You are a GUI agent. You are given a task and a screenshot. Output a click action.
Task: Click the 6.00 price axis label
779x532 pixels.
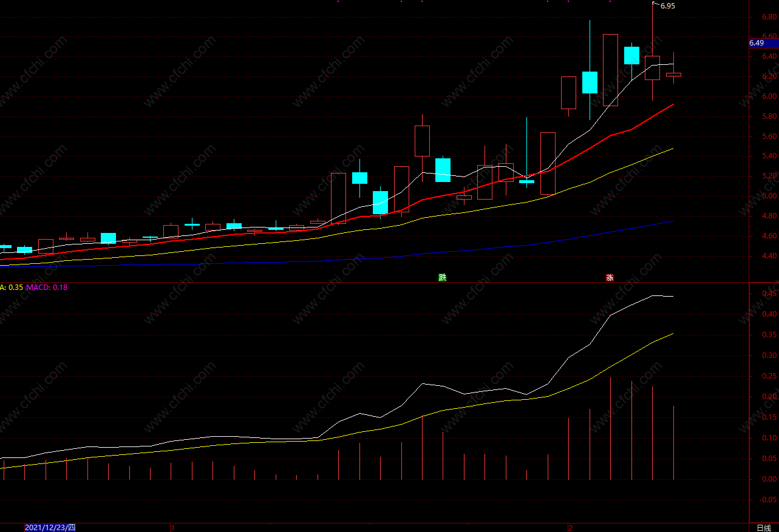(x=769, y=96)
